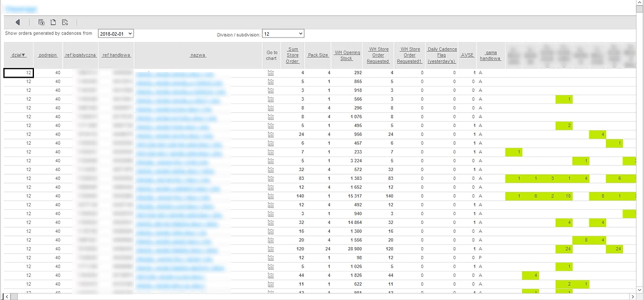Screen dimensions: 644x300
Task: Toggle sort arrow on the dział column
Action: pos(18,55)
